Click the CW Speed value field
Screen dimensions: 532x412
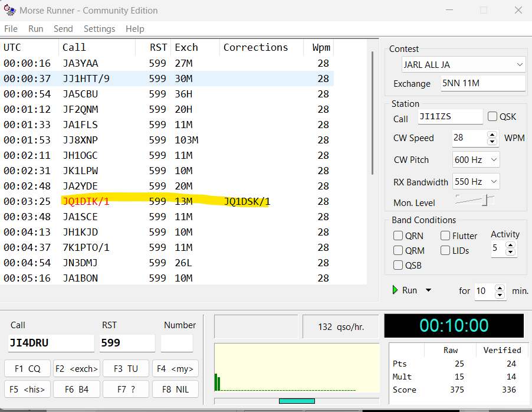coord(469,138)
